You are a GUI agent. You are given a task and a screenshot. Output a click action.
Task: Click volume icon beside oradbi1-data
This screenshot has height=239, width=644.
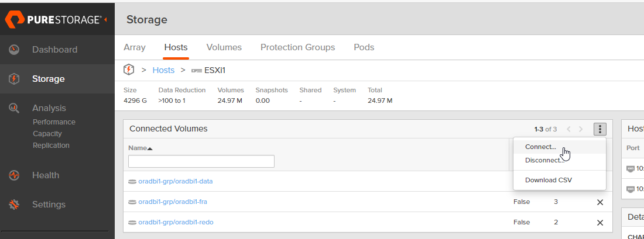click(x=132, y=181)
